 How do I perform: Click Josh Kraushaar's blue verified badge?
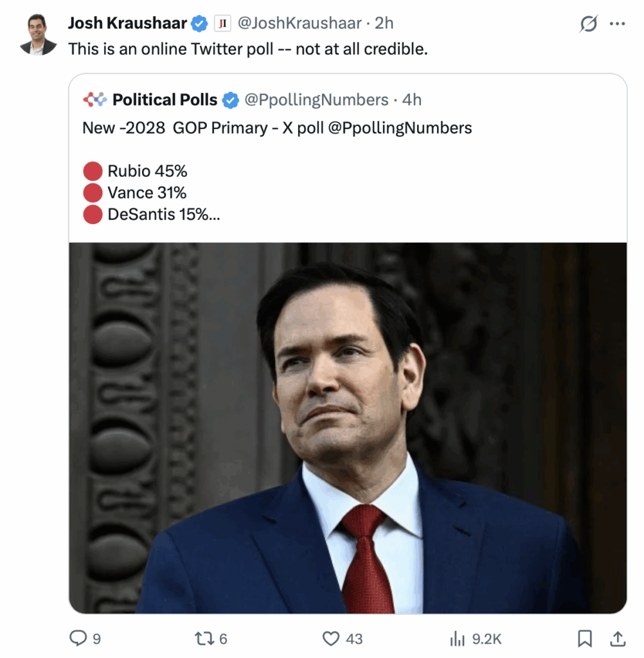click(200, 24)
